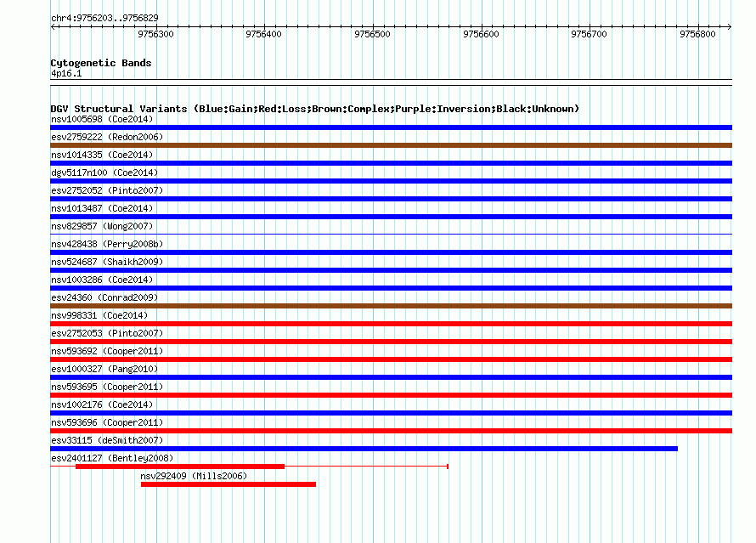Click the brown bar under esv24360

coord(391,306)
